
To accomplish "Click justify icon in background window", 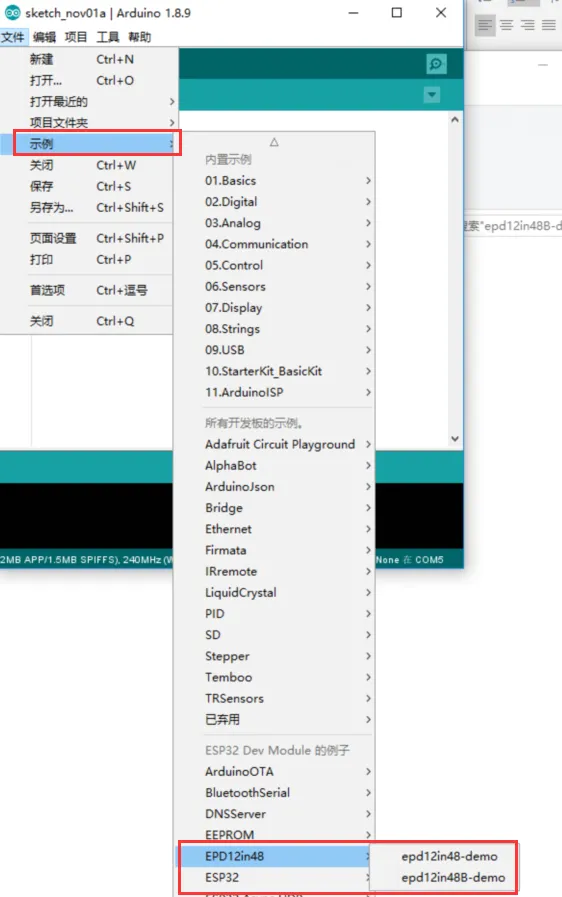I will pyautogui.click(x=549, y=25).
